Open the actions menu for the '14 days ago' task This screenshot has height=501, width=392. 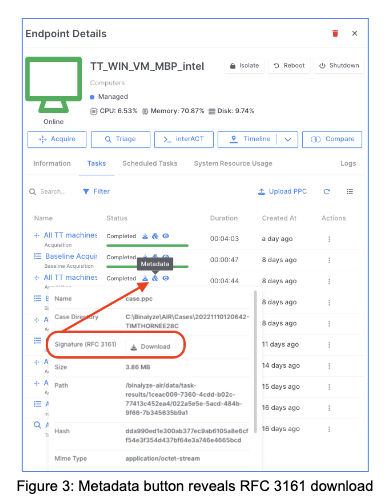pos(329,366)
